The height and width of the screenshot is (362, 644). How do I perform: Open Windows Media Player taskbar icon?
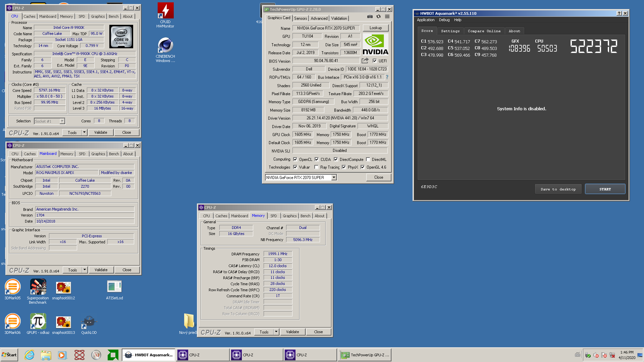pos(62,355)
